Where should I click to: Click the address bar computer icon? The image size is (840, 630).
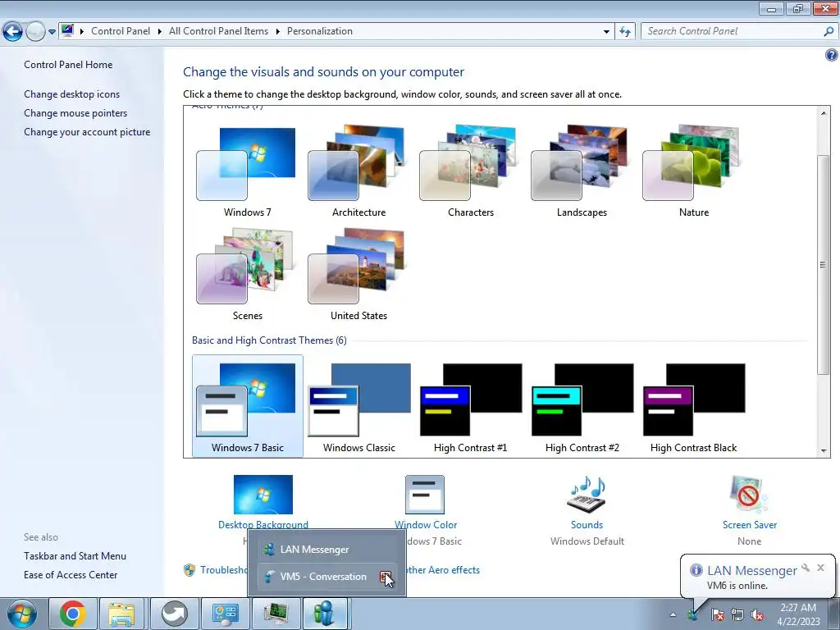click(x=67, y=31)
